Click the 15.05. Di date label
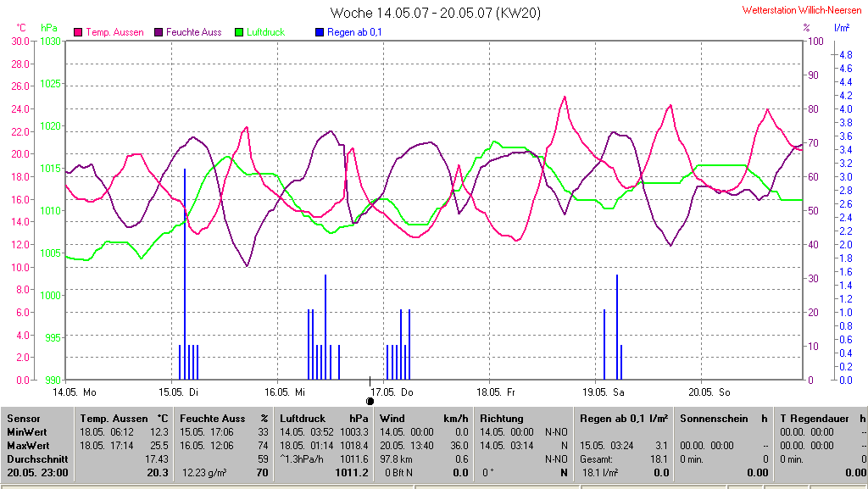This screenshot has width=868, height=489. [178, 392]
